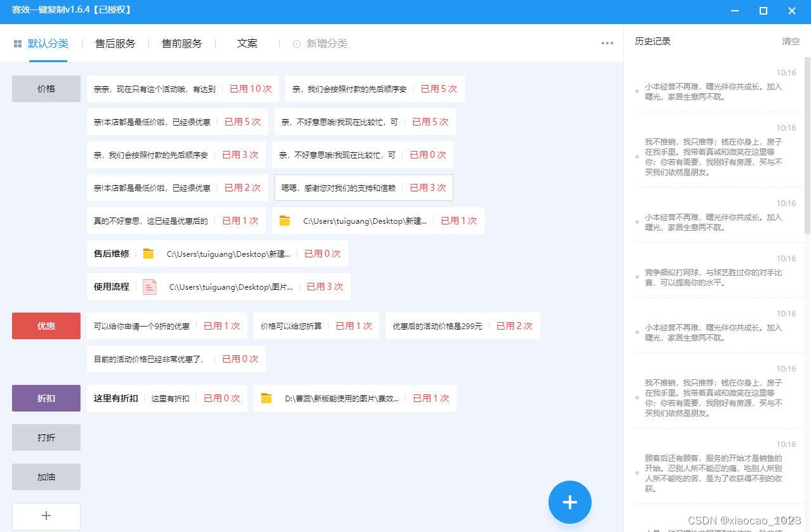Open the 售前服务 tab
The height and width of the screenshot is (532, 811).
tap(181, 43)
